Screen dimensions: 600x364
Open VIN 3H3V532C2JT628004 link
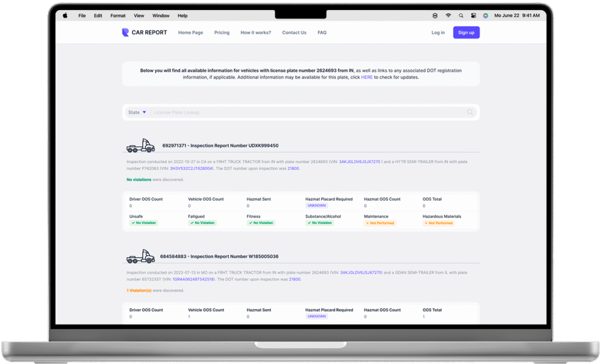point(191,169)
